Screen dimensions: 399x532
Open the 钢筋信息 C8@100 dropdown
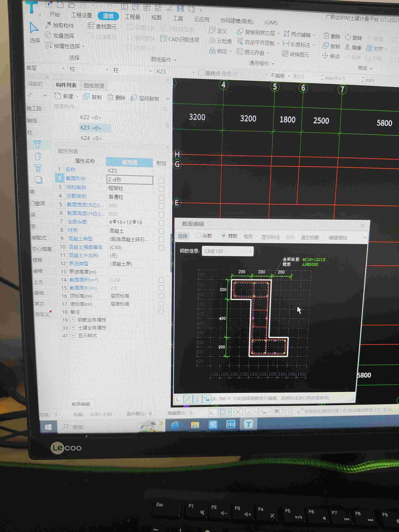[250, 251]
